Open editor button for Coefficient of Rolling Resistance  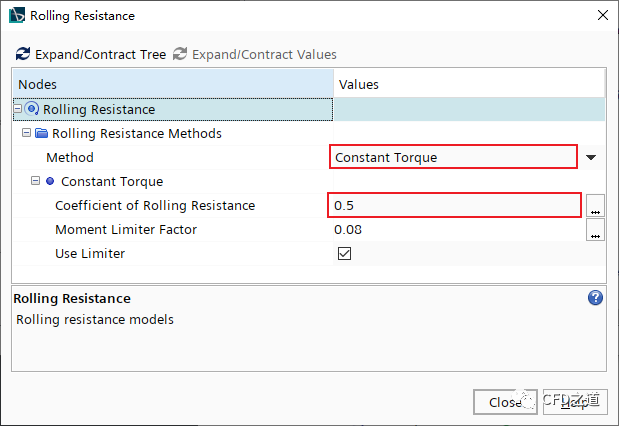pos(595,207)
